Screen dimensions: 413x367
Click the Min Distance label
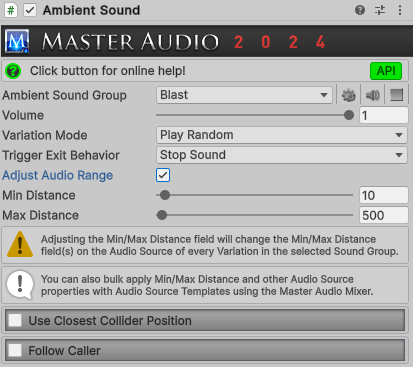tap(39, 195)
